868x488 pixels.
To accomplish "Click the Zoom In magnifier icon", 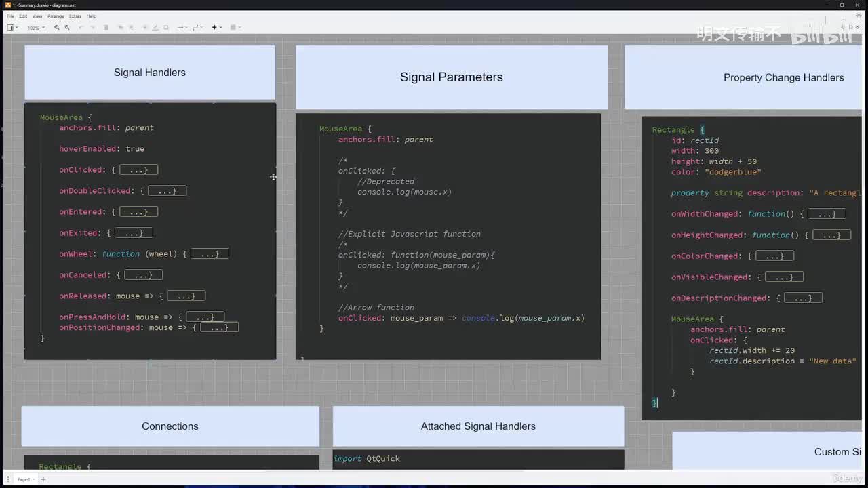I will point(57,28).
